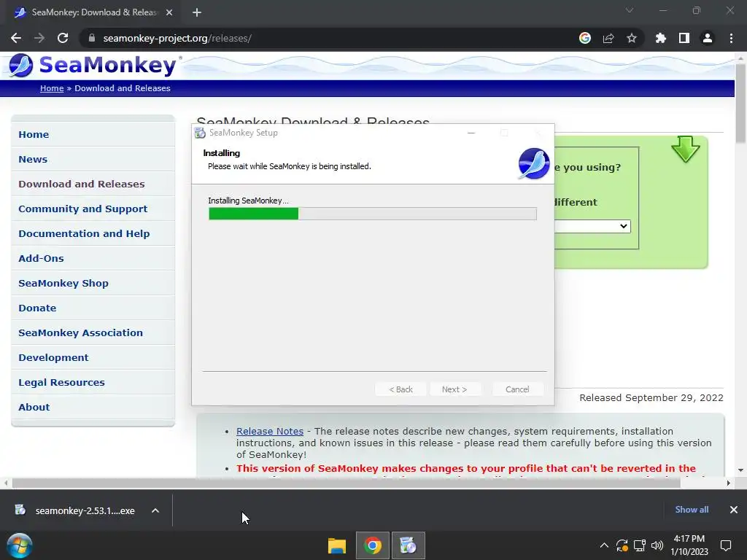Screen dimensions: 747x560
Task: Click the green installation progress bar
Action: tap(373, 214)
